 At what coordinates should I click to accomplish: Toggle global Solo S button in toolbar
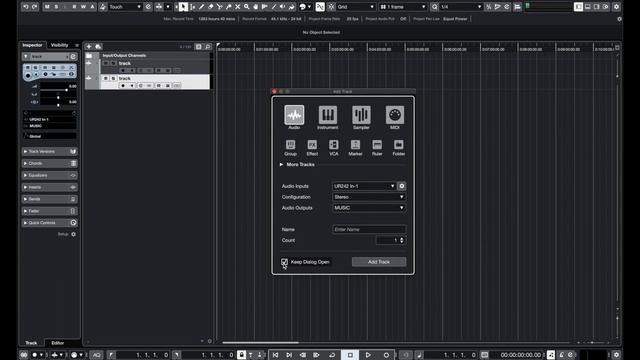pyautogui.click(x=56, y=7)
